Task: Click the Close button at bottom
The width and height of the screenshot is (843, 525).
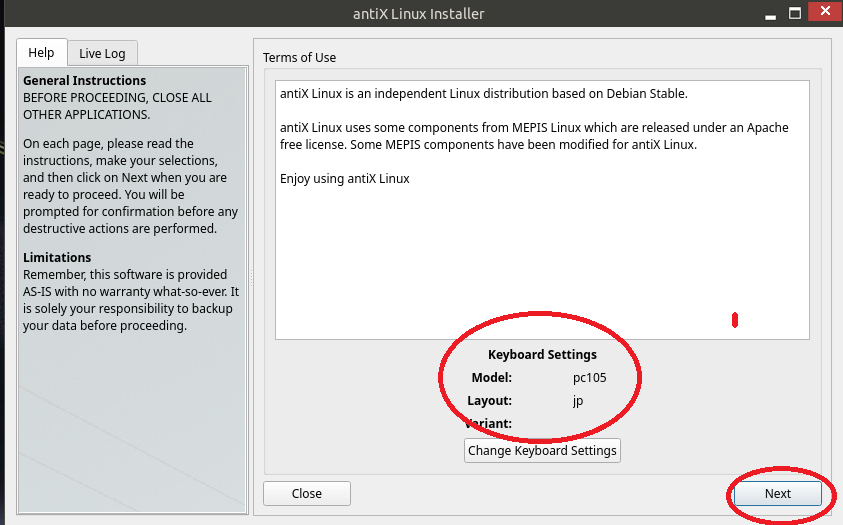Action: pyautogui.click(x=307, y=493)
